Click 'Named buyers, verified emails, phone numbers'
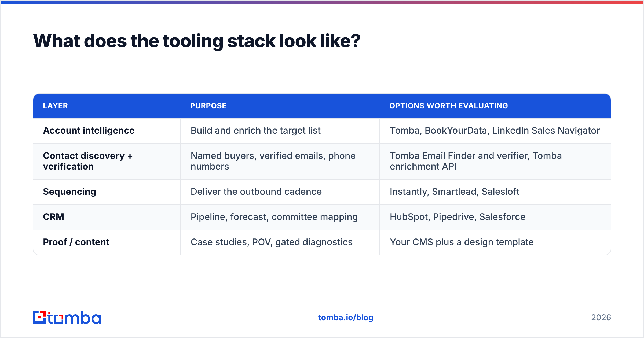644x338 pixels. pos(273,161)
